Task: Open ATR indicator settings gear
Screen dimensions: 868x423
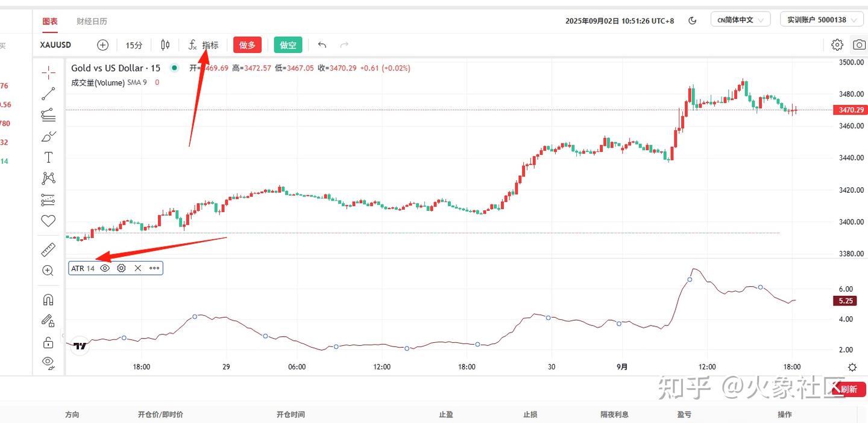Action: pos(121,268)
